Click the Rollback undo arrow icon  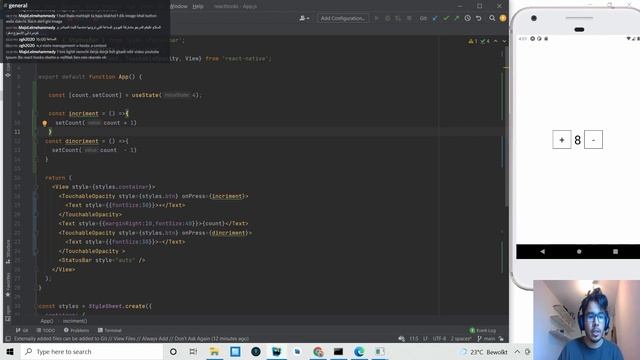pyautogui.click(x=479, y=18)
